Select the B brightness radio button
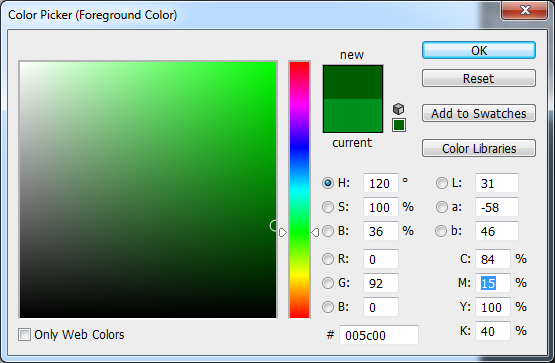 [x=328, y=231]
